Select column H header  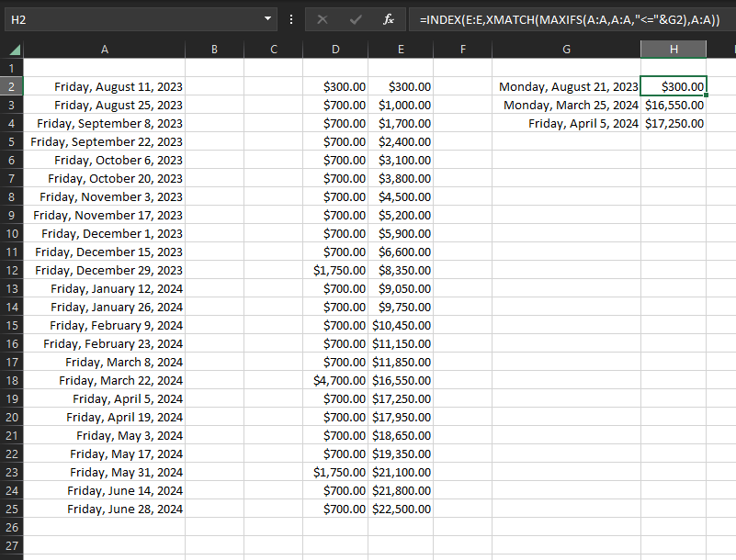point(674,50)
